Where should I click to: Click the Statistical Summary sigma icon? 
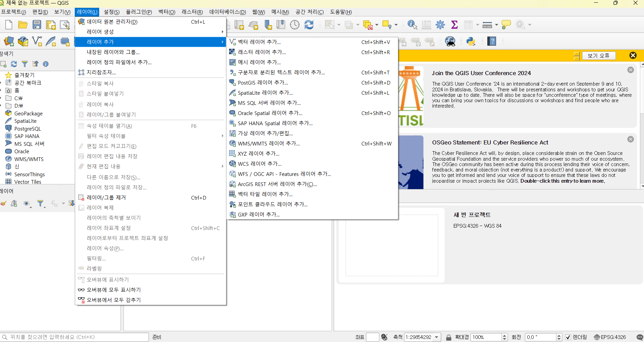click(454, 25)
